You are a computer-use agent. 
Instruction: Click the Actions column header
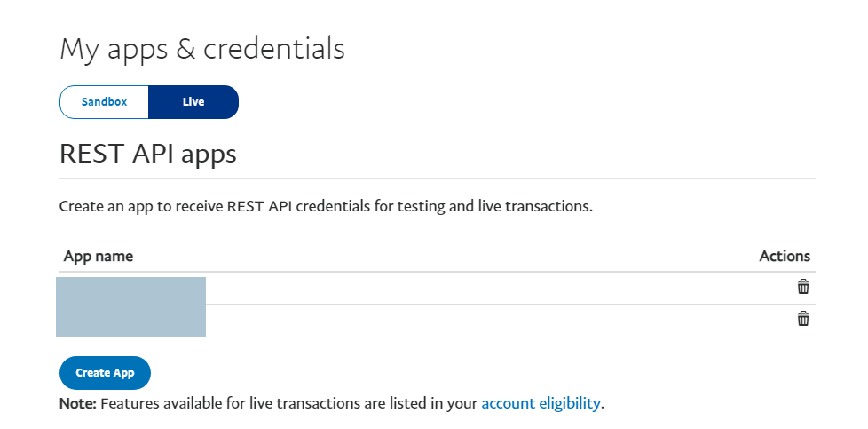click(785, 256)
